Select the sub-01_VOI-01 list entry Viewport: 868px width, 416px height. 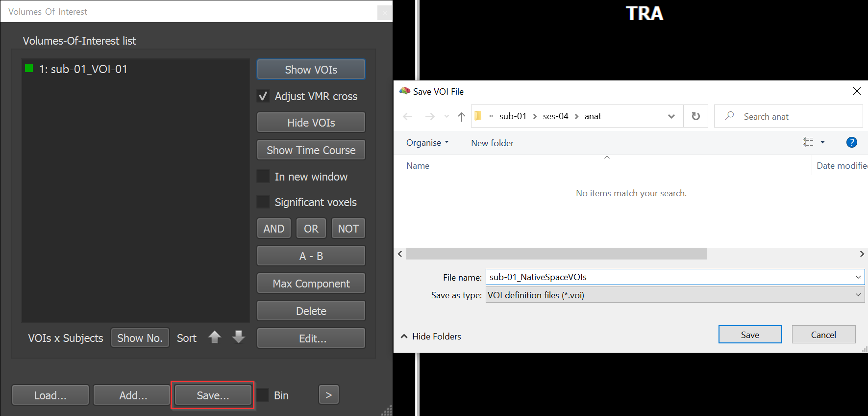tap(136, 69)
